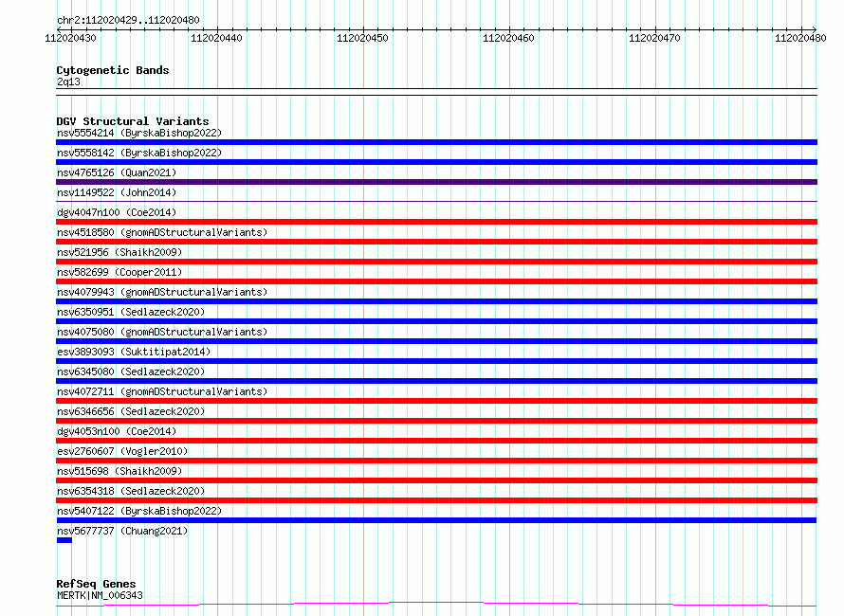Select the MERTK|NM_006343 gene label
The image size is (844, 616).
100,595
